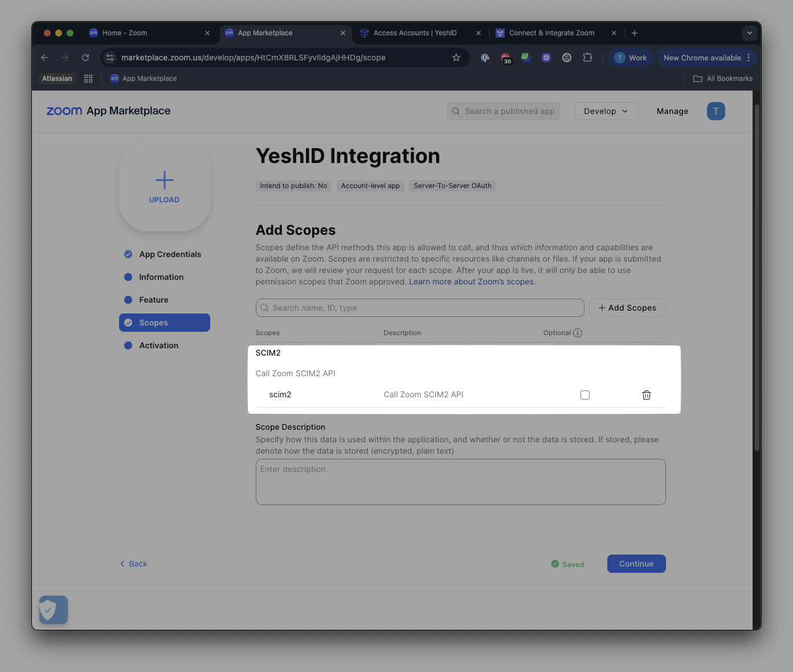Click the Continue button
Screen dimensions: 793x672
636,564
